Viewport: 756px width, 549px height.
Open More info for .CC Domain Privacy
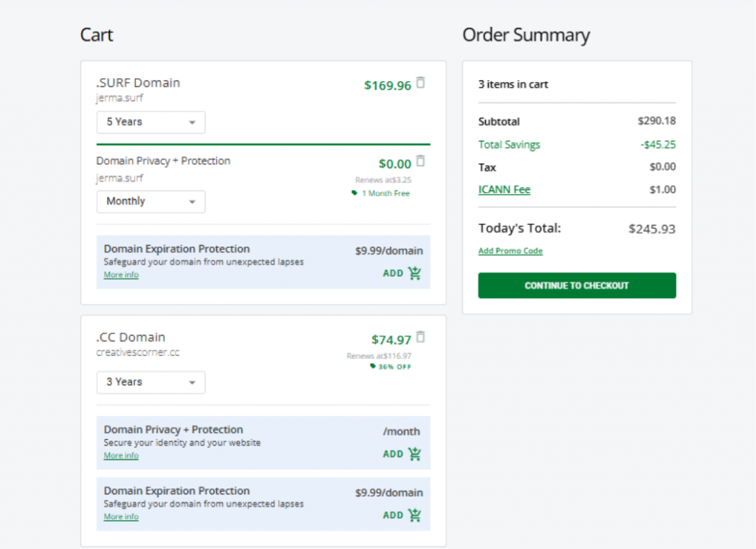(x=121, y=456)
